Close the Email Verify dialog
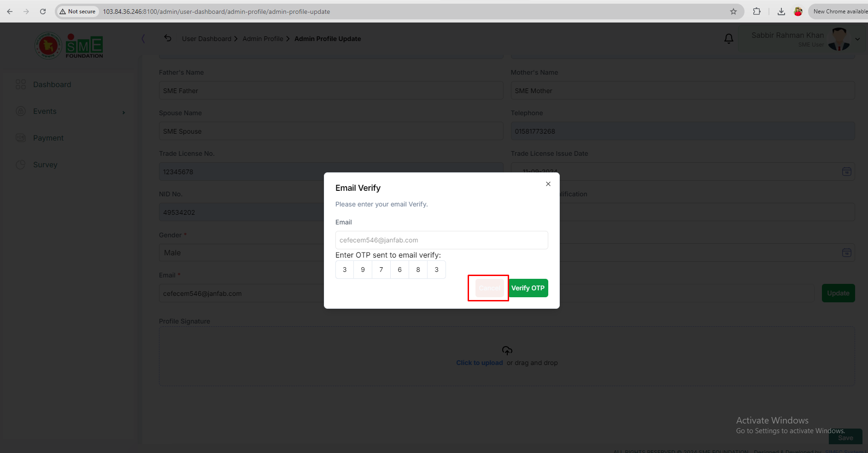The width and height of the screenshot is (868, 453). (548, 184)
